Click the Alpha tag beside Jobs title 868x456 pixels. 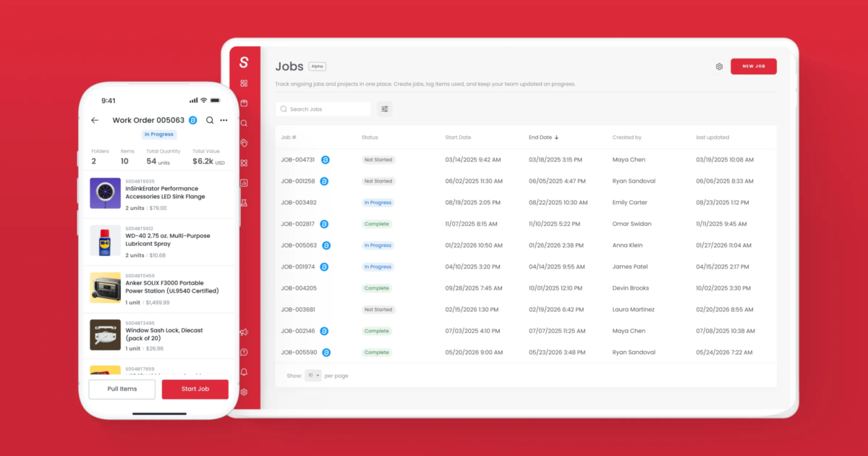[x=318, y=67]
